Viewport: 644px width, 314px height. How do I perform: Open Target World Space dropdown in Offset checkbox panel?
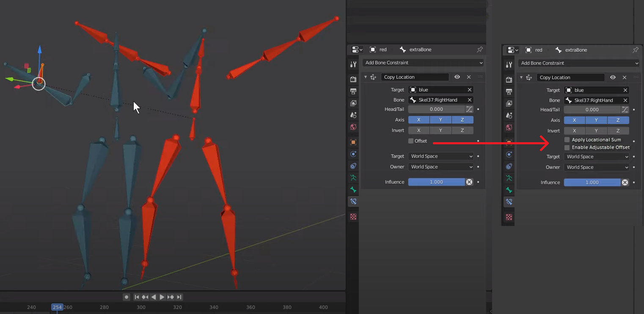coord(441,156)
